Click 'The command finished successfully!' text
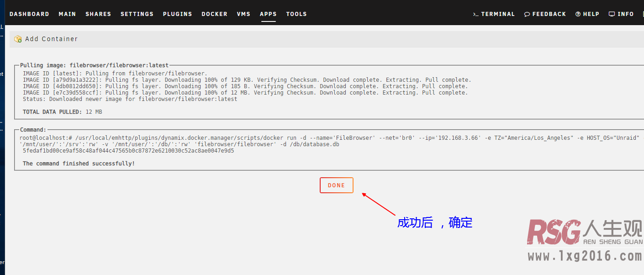This screenshot has height=275, width=644. coord(79,164)
